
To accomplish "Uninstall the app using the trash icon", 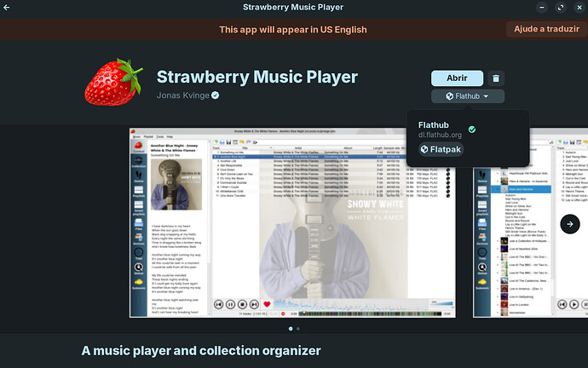I will pyautogui.click(x=496, y=78).
